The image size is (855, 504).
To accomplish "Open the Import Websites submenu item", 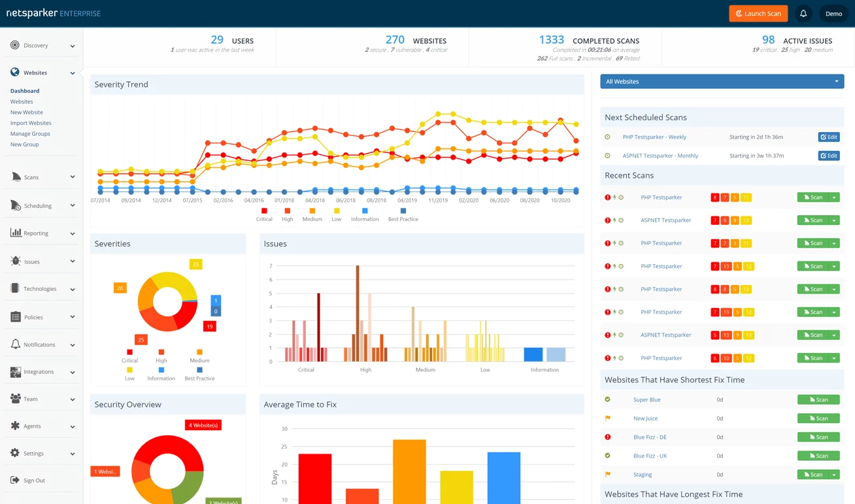I will [31, 123].
